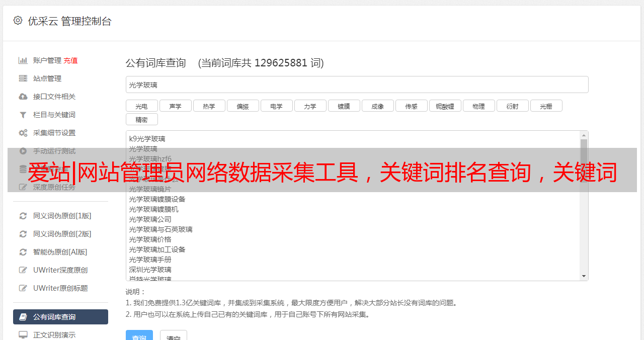This screenshot has width=644, height=340.
Task: Choose the 力学 tag
Action: click(310, 106)
